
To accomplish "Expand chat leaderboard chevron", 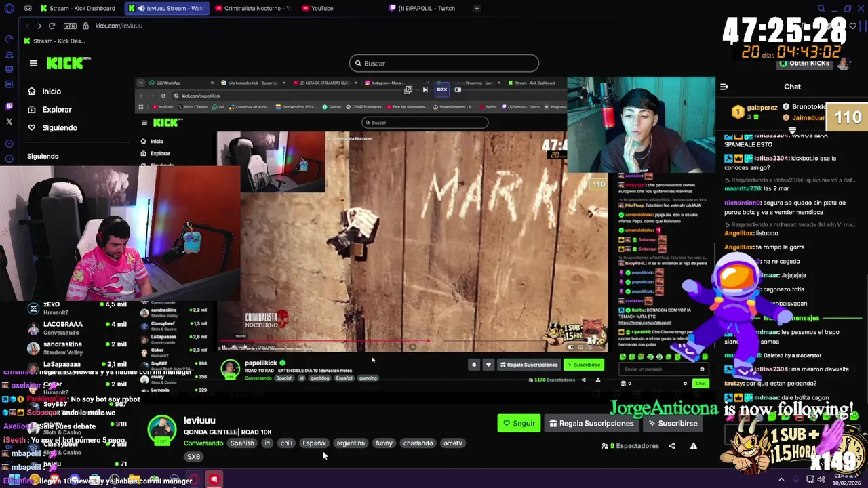I will click(x=792, y=130).
